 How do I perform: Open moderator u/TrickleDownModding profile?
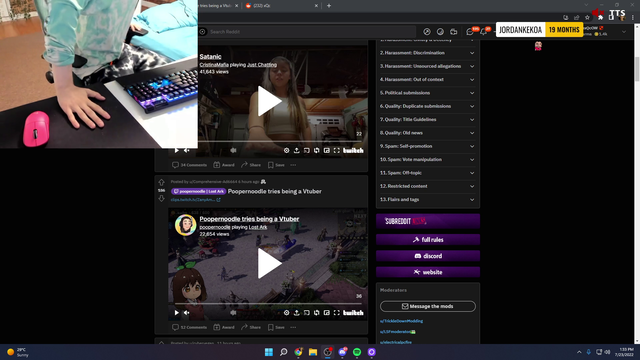(x=401, y=321)
